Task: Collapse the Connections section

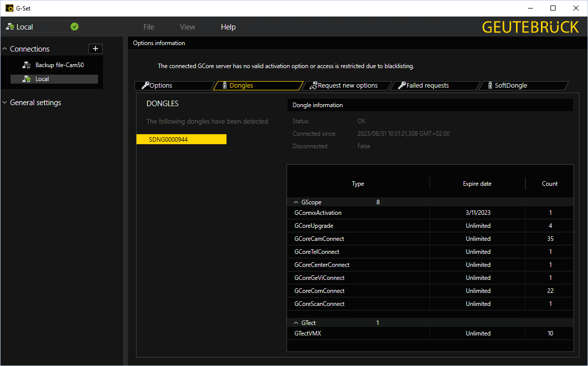Action: pos(5,49)
